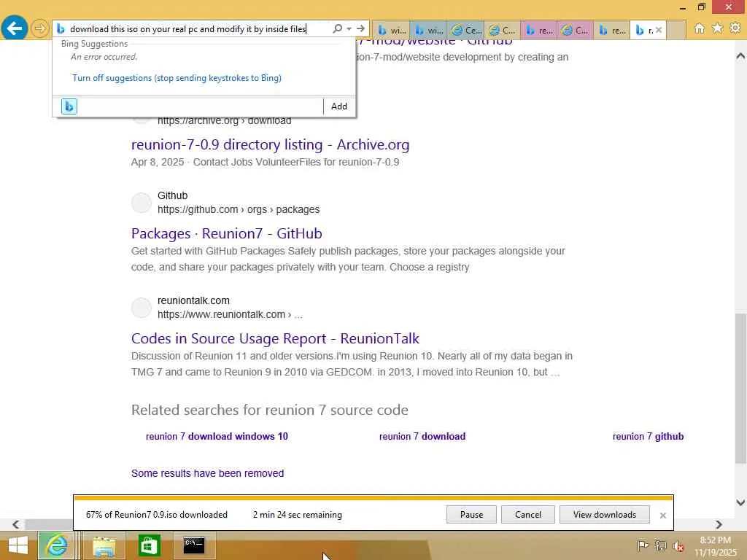747x560 pixels.
Task: Click the vertical scrollbar thumb
Action: point(740,388)
